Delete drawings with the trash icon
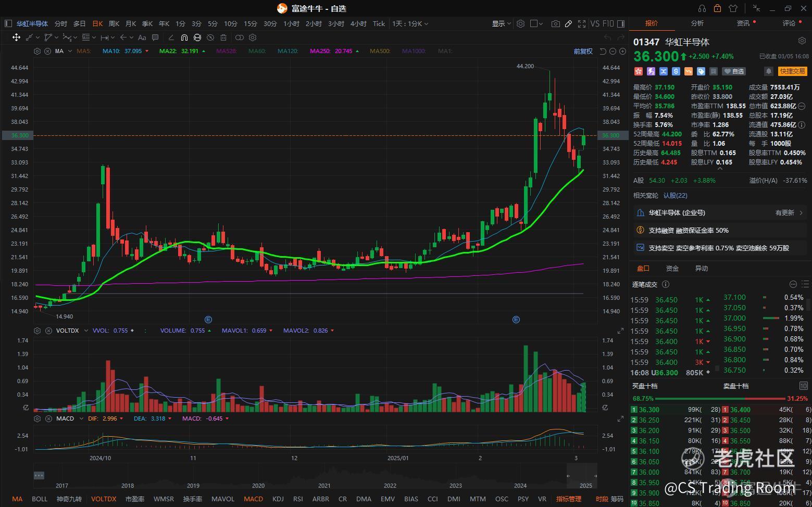The image size is (812, 507). [223, 37]
